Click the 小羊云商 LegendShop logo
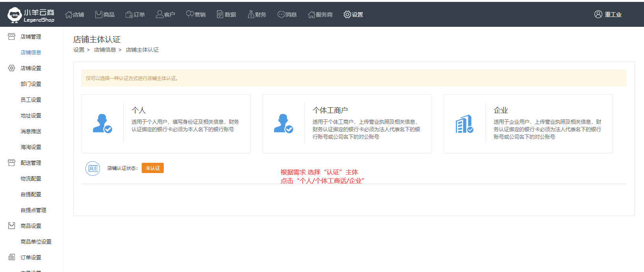This screenshot has height=272, width=644. 31,15
